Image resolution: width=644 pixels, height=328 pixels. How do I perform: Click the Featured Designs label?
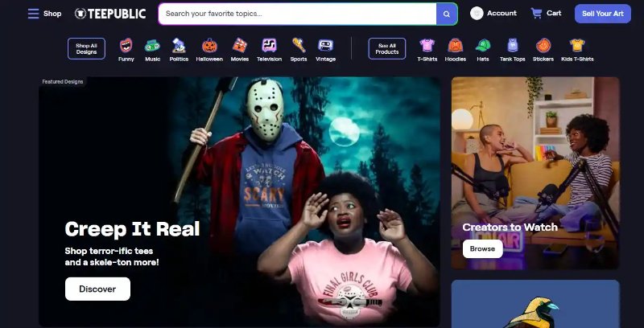click(63, 81)
